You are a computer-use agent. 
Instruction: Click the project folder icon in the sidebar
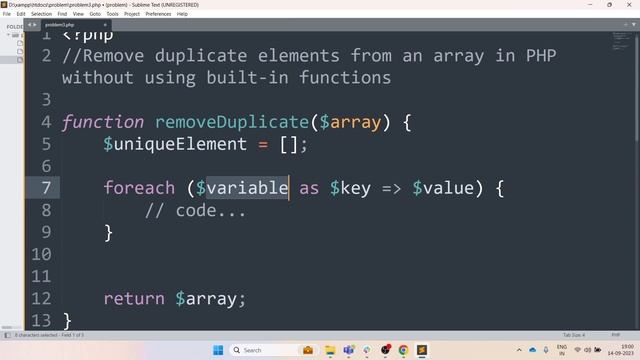point(16,35)
